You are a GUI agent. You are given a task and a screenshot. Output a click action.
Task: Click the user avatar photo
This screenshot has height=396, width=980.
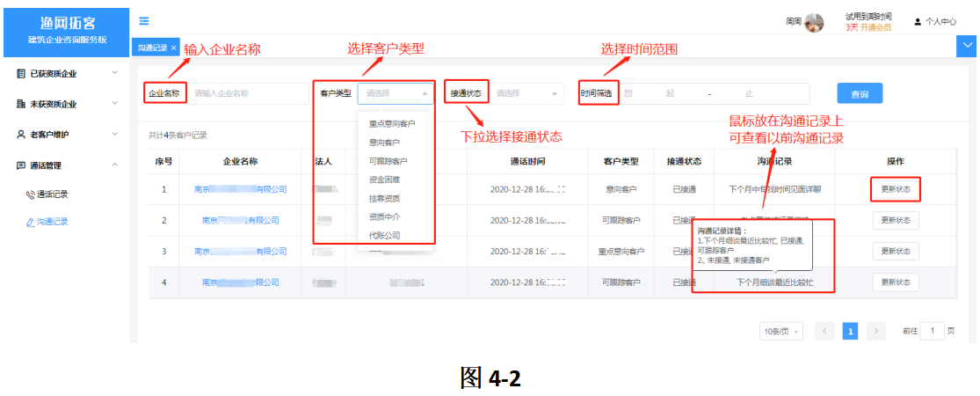(x=814, y=23)
